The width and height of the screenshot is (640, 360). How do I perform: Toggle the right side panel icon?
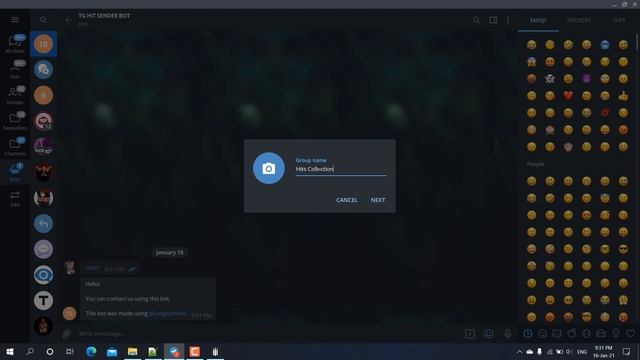click(x=493, y=20)
